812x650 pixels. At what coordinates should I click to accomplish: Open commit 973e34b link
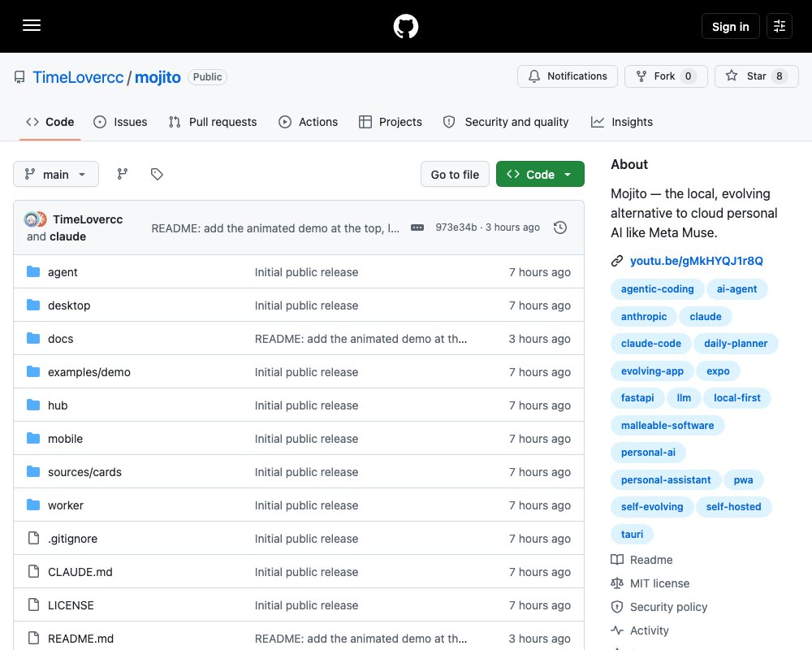pyautogui.click(x=456, y=227)
